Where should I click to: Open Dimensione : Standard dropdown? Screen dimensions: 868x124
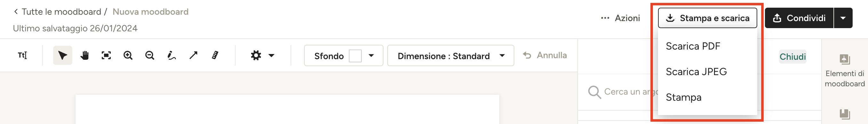click(451, 55)
